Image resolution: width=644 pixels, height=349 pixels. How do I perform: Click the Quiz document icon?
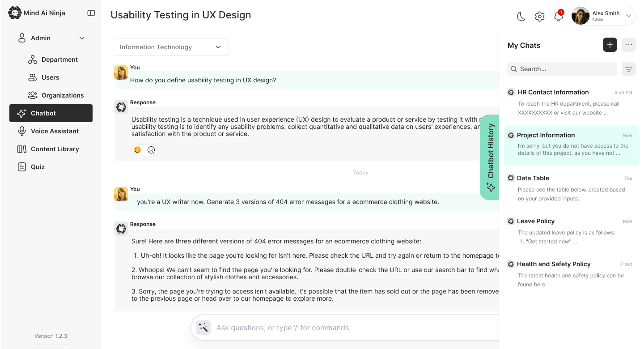coord(21,167)
